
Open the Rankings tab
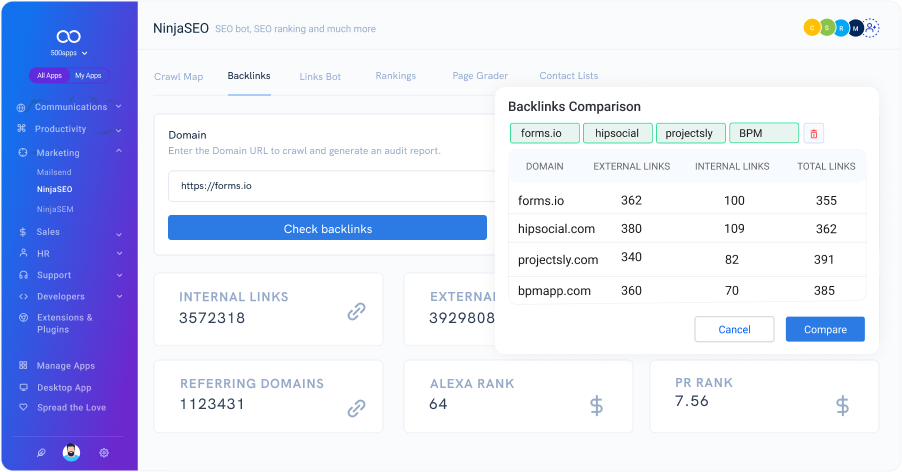(395, 76)
